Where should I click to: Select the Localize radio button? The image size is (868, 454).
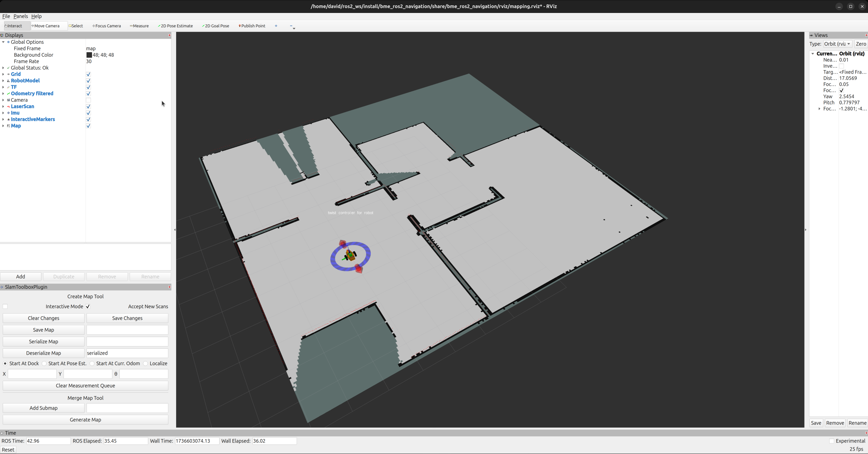[146, 363]
